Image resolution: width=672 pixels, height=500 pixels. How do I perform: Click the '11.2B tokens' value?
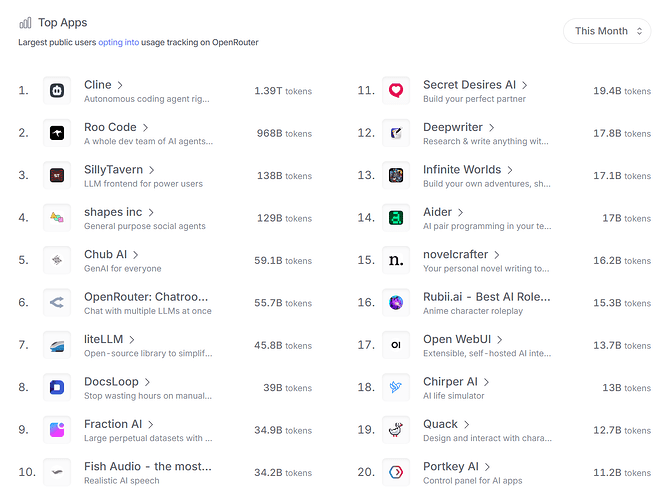(x=622, y=473)
